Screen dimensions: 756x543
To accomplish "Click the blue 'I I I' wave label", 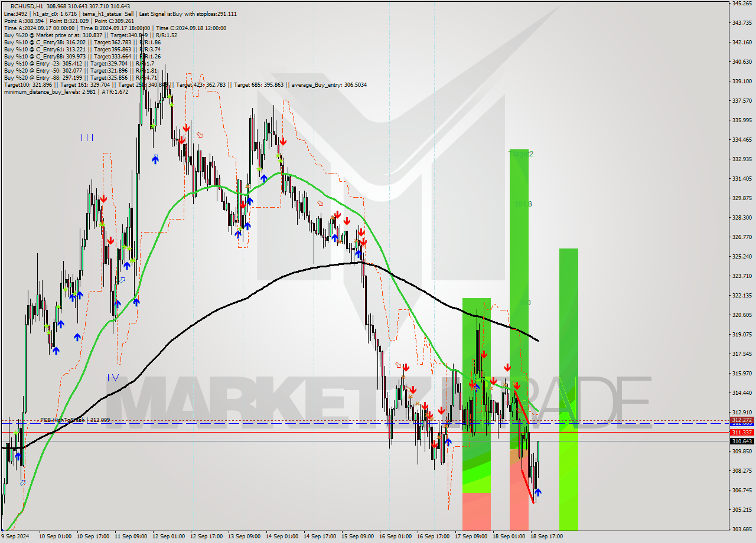I will (x=87, y=138).
